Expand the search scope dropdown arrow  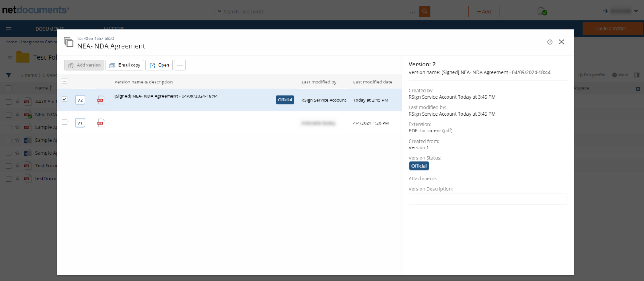click(219, 12)
